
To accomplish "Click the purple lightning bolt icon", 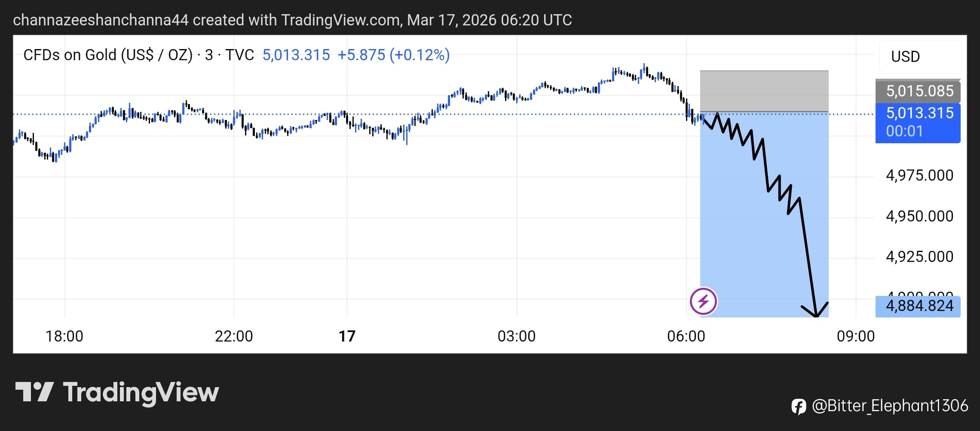I will pyautogui.click(x=703, y=301).
